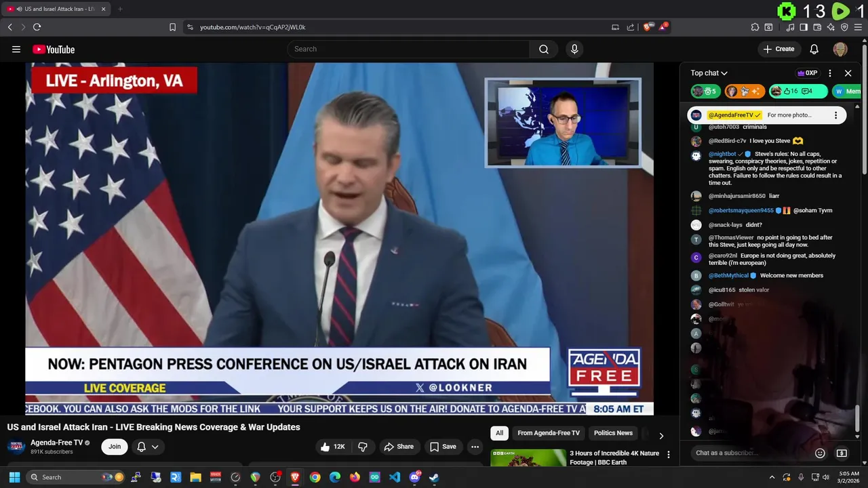Viewport: 868px width, 488px height.
Task: Open Steam from the taskbar
Action: 434,477
